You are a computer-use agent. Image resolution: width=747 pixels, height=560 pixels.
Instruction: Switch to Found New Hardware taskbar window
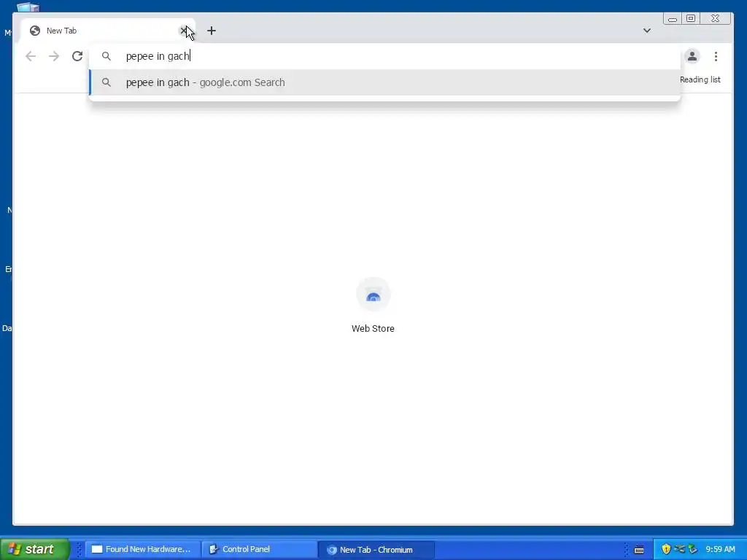pos(143,549)
